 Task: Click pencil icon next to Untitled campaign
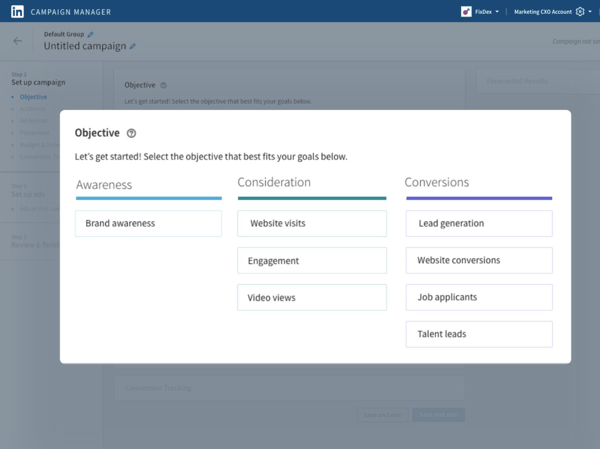[x=133, y=46]
